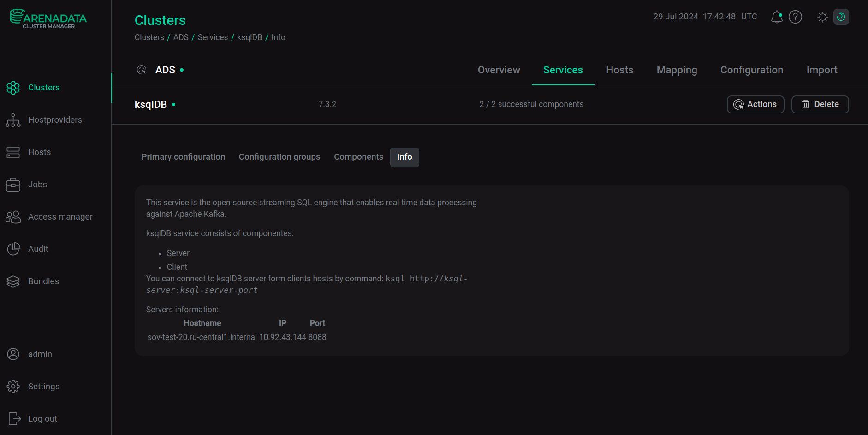868x435 pixels.
Task: Open the Settings gear icon
Action: (13, 387)
